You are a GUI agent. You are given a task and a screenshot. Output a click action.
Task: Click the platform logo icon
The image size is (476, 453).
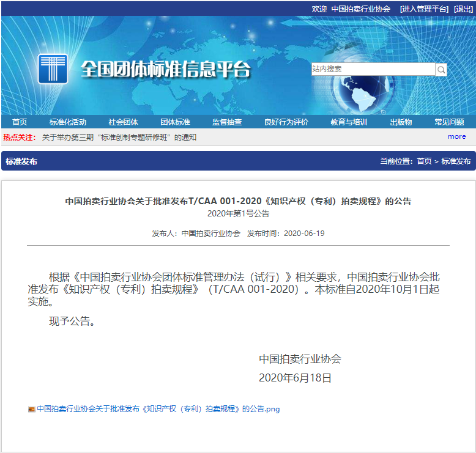pyautogui.click(x=53, y=69)
